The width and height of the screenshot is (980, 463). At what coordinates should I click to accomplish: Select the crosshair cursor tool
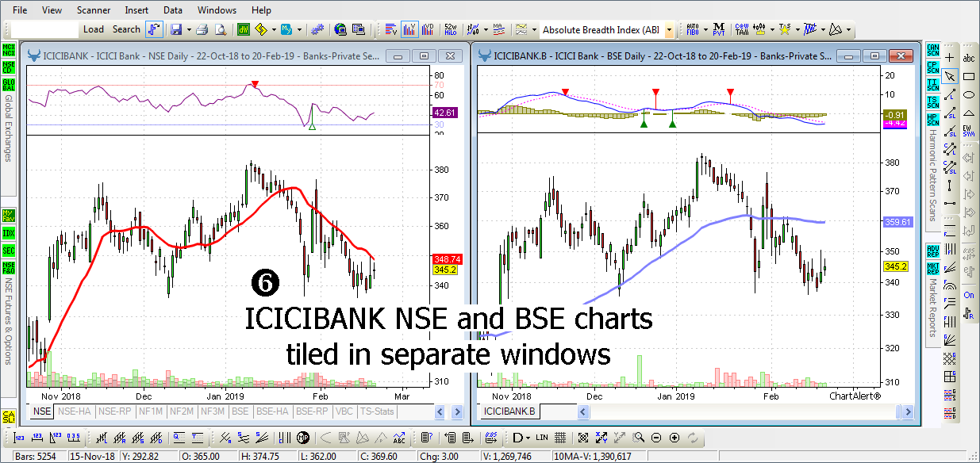(x=951, y=57)
